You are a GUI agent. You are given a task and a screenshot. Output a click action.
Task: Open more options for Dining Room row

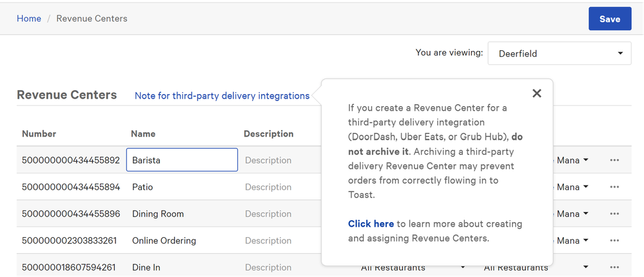(x=614, y=214)
